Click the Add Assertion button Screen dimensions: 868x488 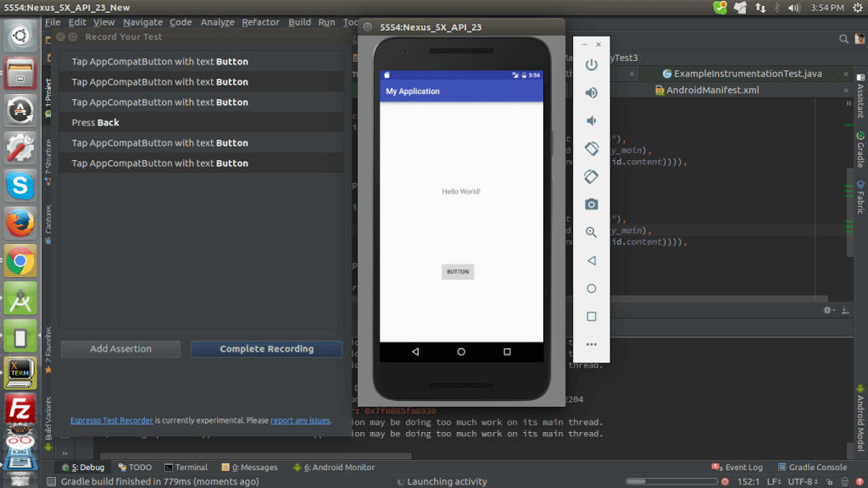click(x=120, y=348)
